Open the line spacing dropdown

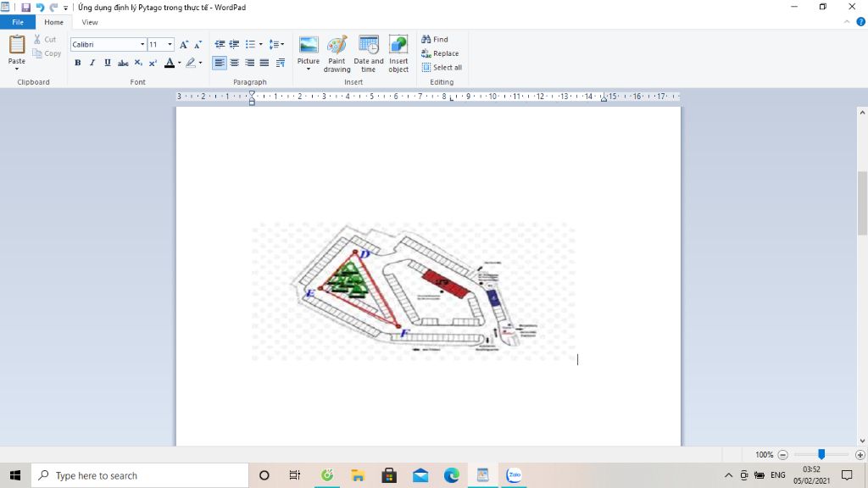[x=276, y=44]
